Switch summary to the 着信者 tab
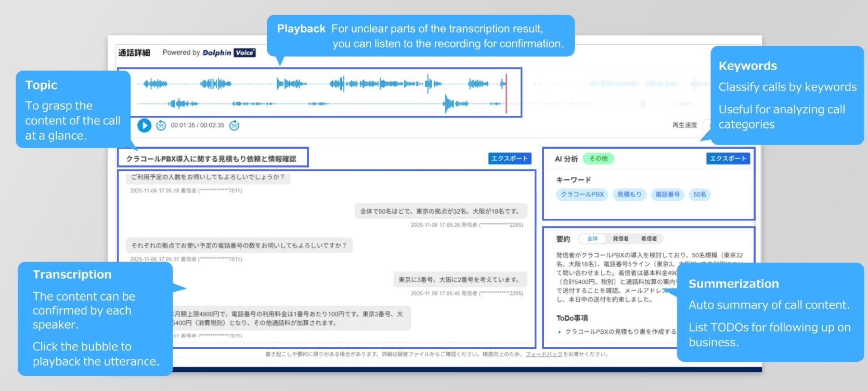 click(649, 239)
